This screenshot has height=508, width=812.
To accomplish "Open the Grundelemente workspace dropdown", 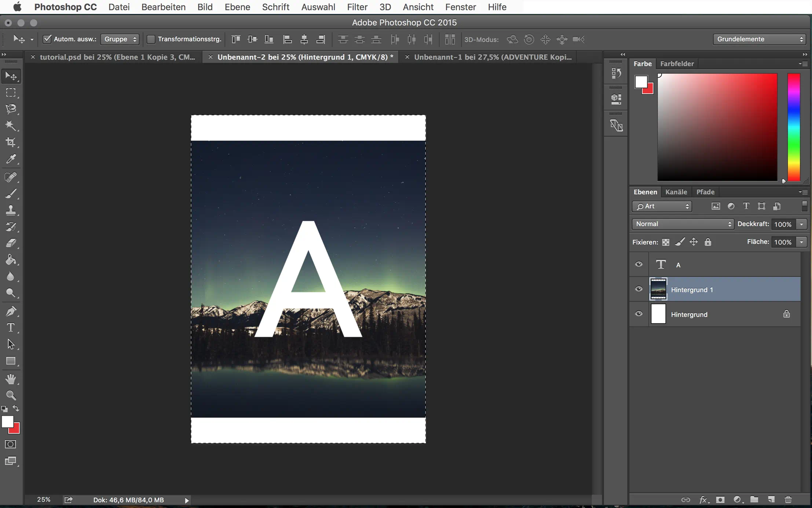I will click(x=759, y=39).
